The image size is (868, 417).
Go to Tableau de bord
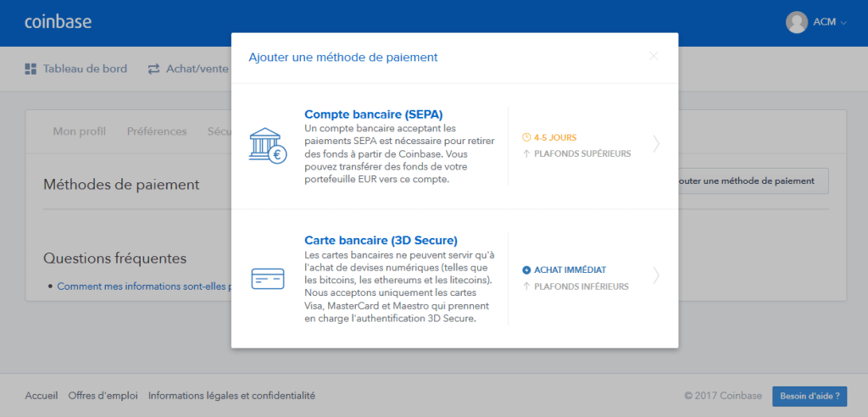86,69
